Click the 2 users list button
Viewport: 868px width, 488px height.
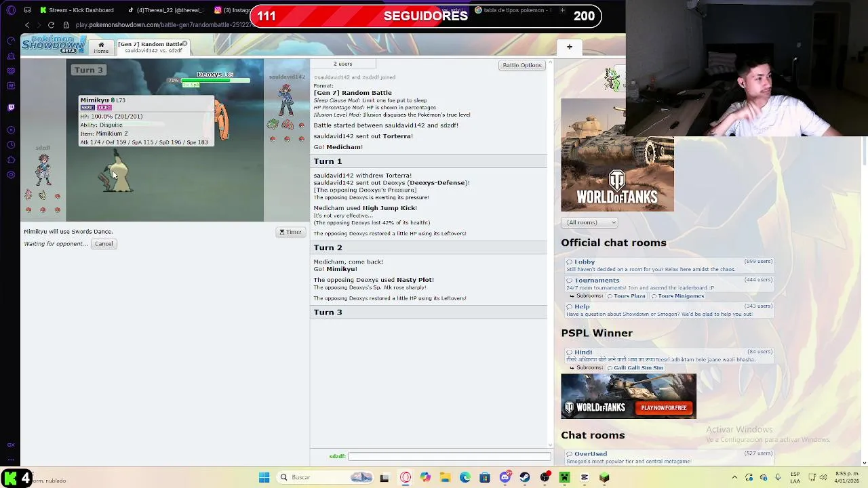[342, 64]
